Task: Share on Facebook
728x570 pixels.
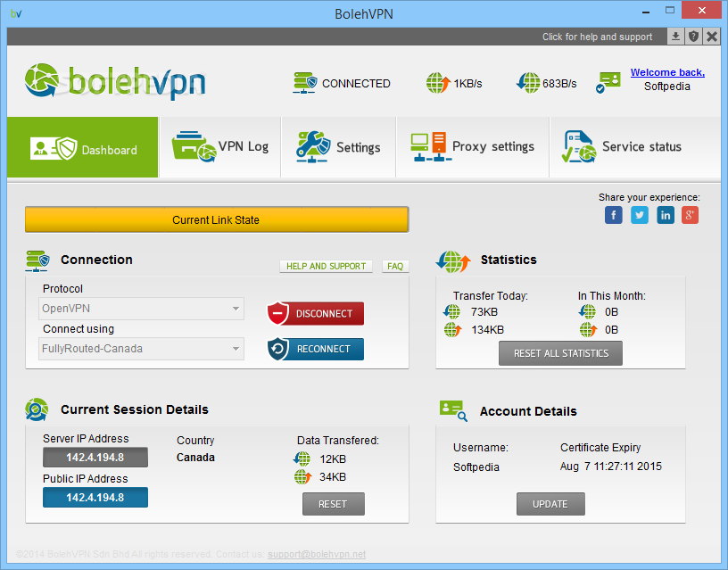Action: pos(613,215)
